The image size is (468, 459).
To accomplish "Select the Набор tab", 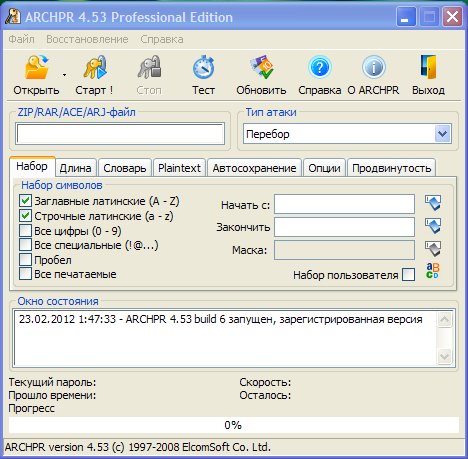I will (x=32, y=166).
